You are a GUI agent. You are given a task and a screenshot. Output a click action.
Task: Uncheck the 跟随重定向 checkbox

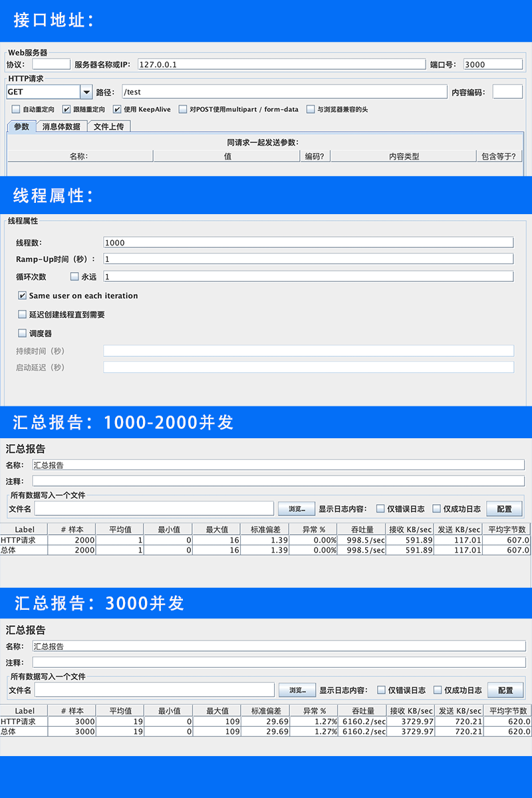pyautogui.click(x=66, y=110)
